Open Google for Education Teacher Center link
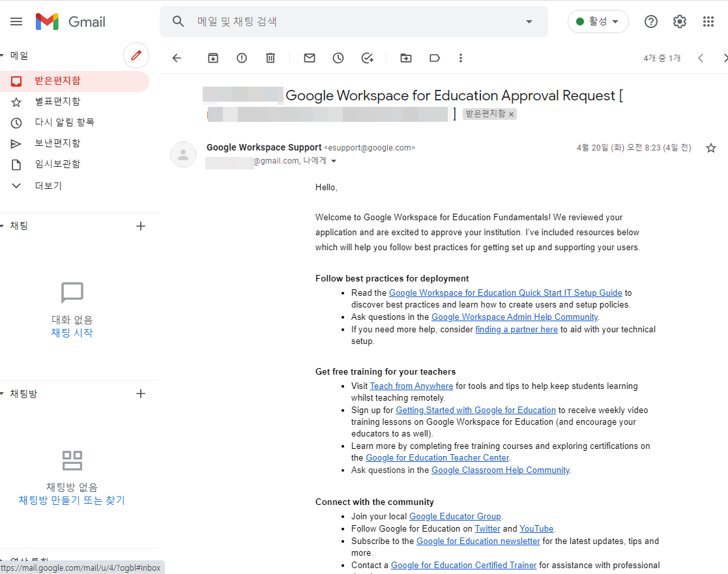 437,458
